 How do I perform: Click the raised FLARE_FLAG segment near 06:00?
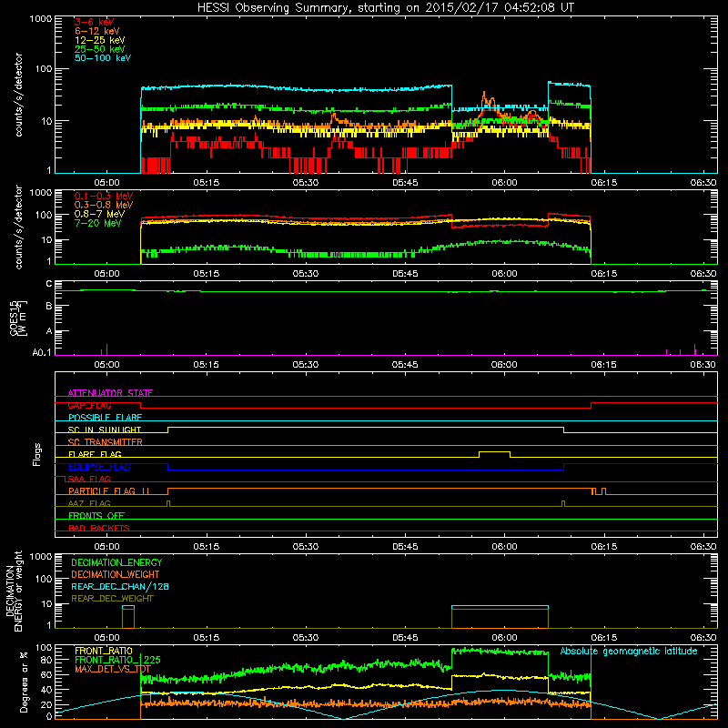coord(494,452)
